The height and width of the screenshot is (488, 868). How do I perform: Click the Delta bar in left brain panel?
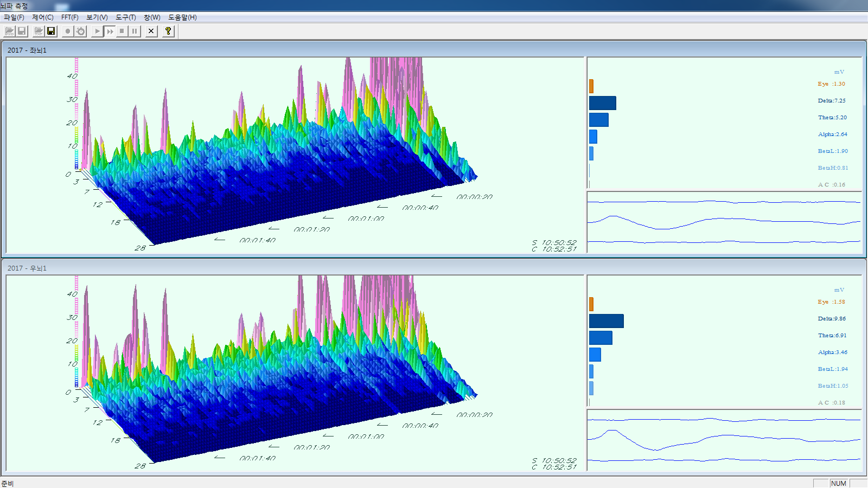pyautogui.click(x=603, y=103)
